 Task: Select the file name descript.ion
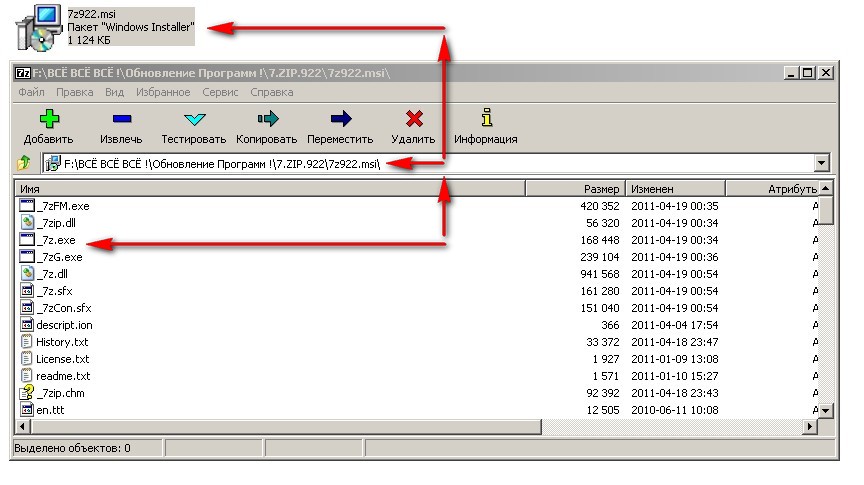(x=64, y=325)
